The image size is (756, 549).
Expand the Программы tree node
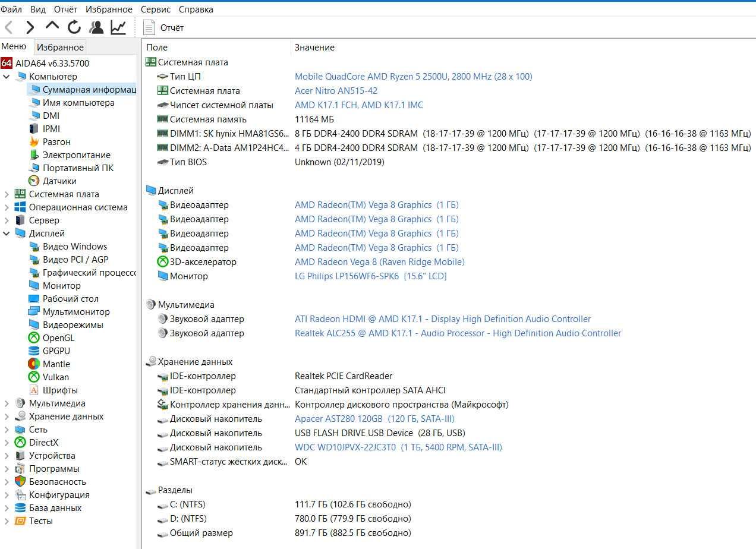coord(7,469)
